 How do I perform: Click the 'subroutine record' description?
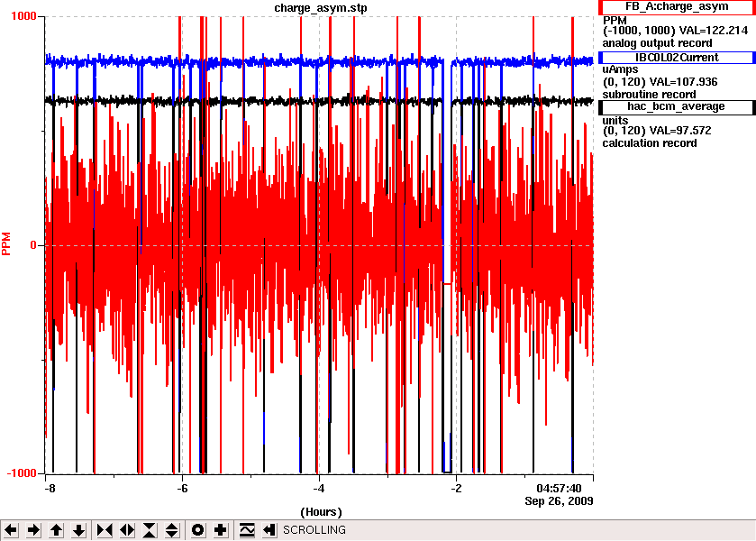pyautogui.click(x=649, y=94)
